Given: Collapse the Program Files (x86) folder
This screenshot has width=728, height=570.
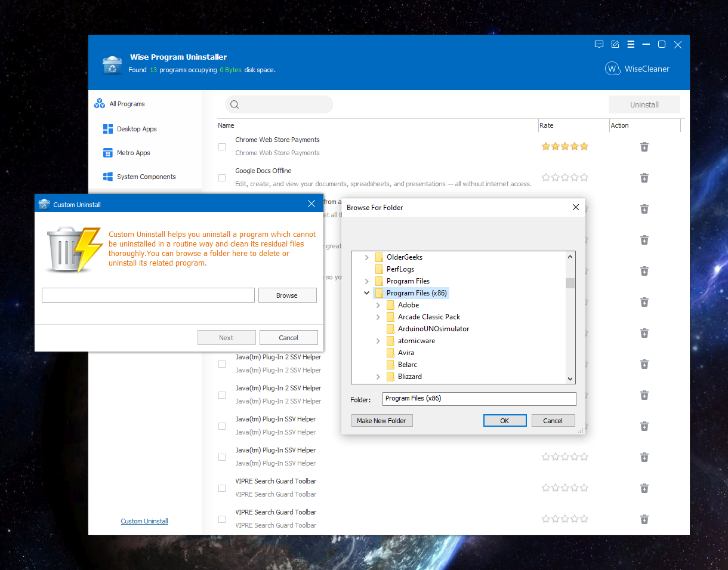Looking at the screenshot, I should click(366, 293).
